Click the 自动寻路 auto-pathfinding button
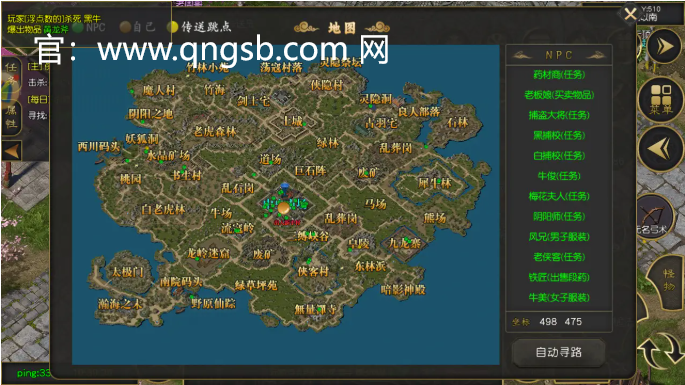The width and height of the screenshot is (685, 385). 558,352
